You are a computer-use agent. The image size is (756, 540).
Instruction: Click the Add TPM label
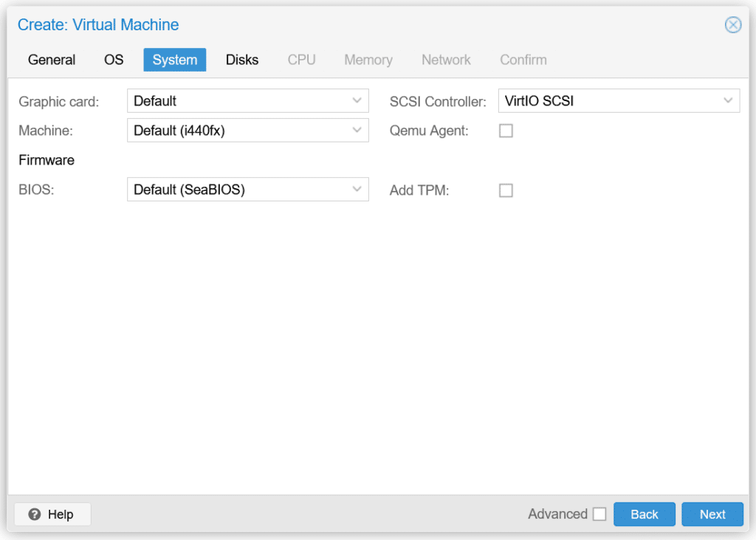pyautogui.click(x=419, y=190)
